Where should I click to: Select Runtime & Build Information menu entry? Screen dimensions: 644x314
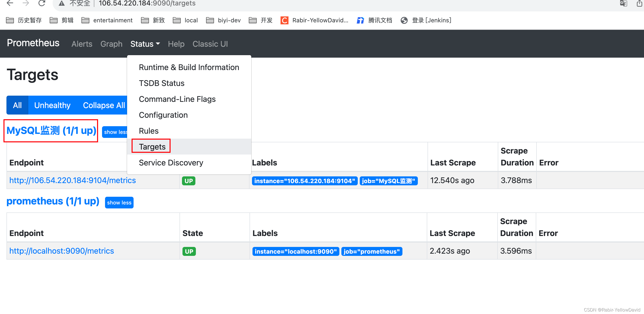point(189,67)
